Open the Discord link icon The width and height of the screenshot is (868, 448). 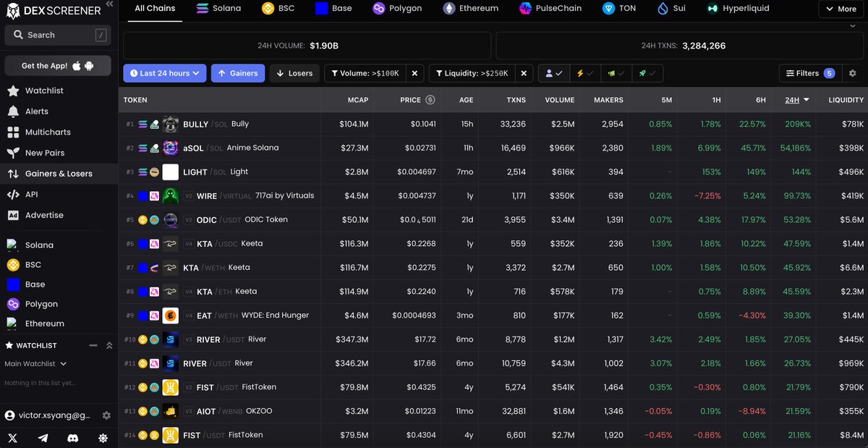(72, 438)
